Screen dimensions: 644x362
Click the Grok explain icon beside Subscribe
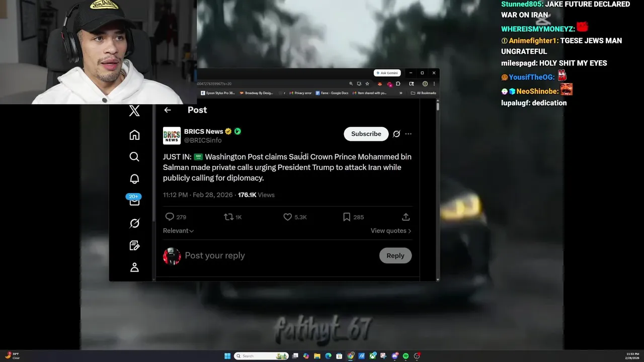(x=396, y=134)
